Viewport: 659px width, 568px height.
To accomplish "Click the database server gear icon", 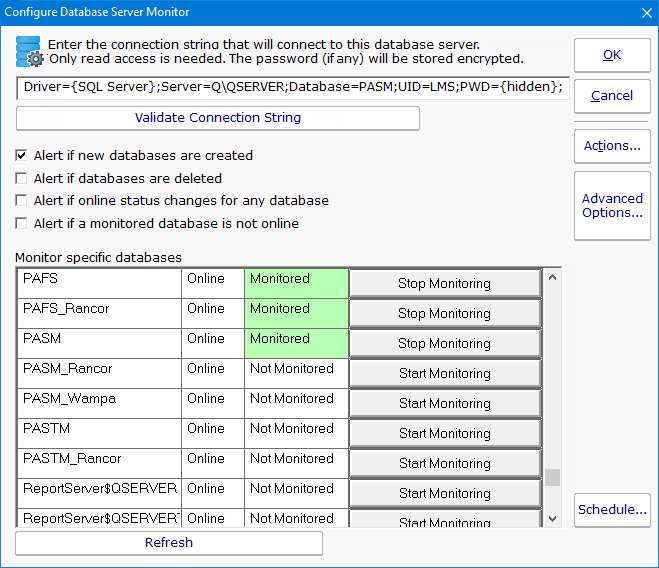I will (29, 52).
